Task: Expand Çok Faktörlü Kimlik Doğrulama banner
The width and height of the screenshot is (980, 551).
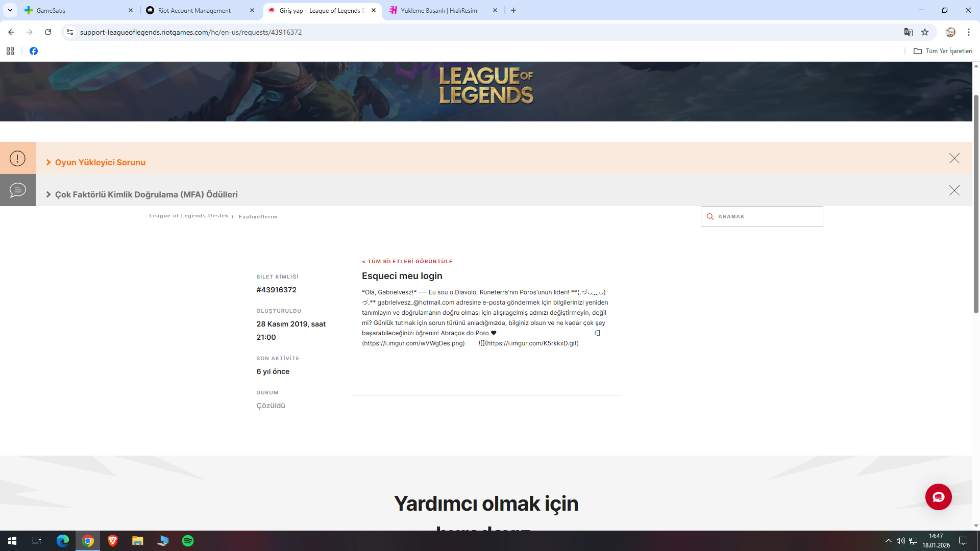Action: coord(142,194)
